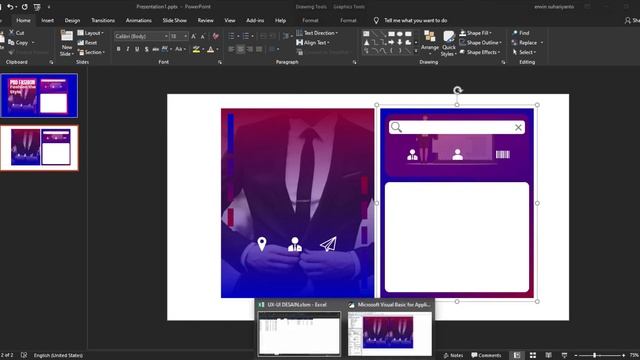Click the rotation handle above the selected shape

tap(458, 90)
